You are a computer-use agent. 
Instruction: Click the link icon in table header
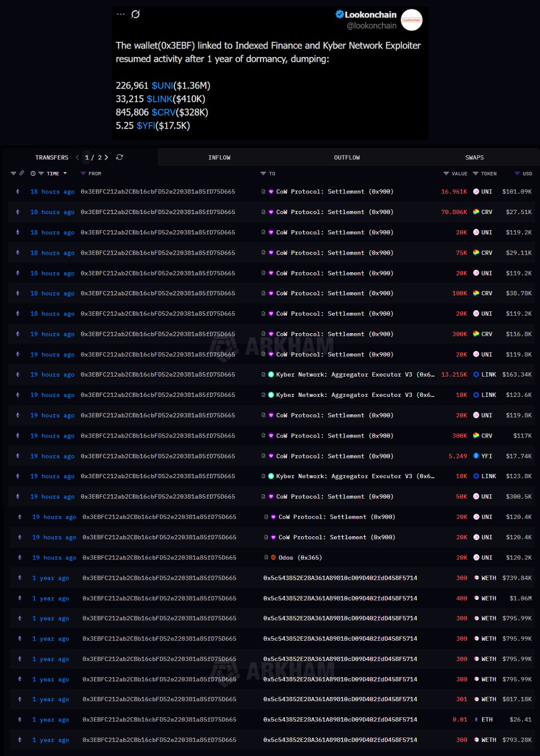pos(21,173)
